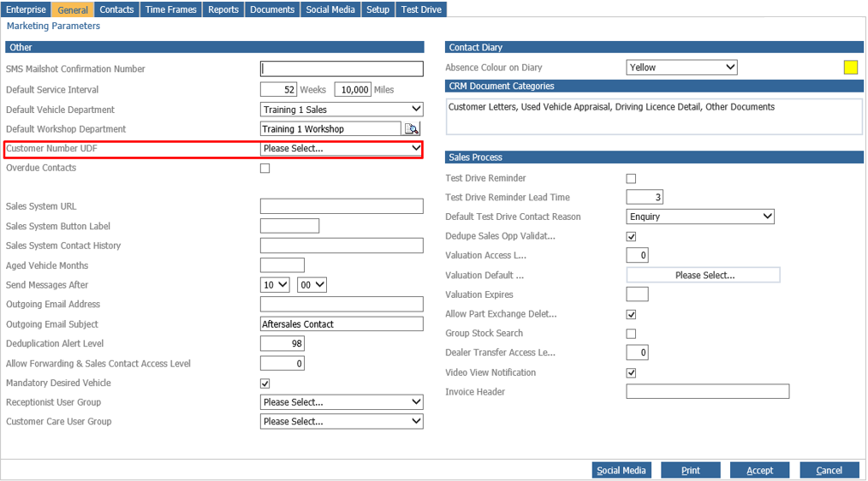Viewport: 868px width, 481px height.
Task: Switch to the Time Frames tab
Action: pos(170,9)
